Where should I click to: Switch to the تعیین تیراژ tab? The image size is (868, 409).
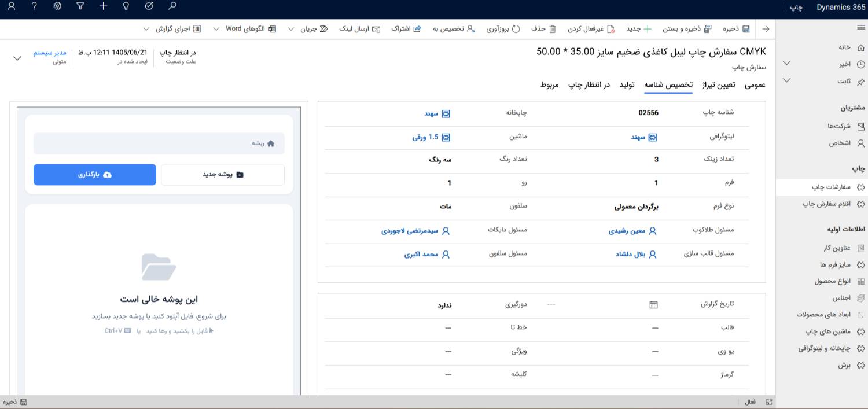(x=719, y=85)
